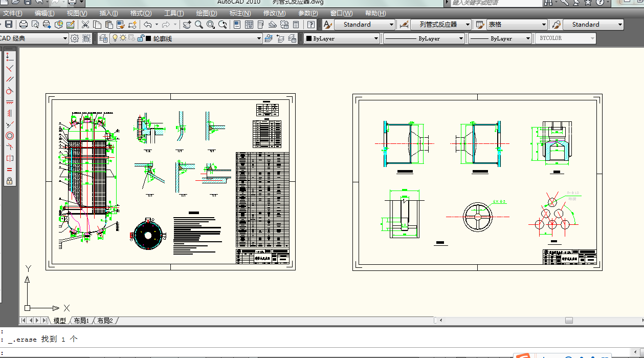This screenshot has width=644, height=358.
Task: Click the Copy icon
Action: tap(97, 24)
